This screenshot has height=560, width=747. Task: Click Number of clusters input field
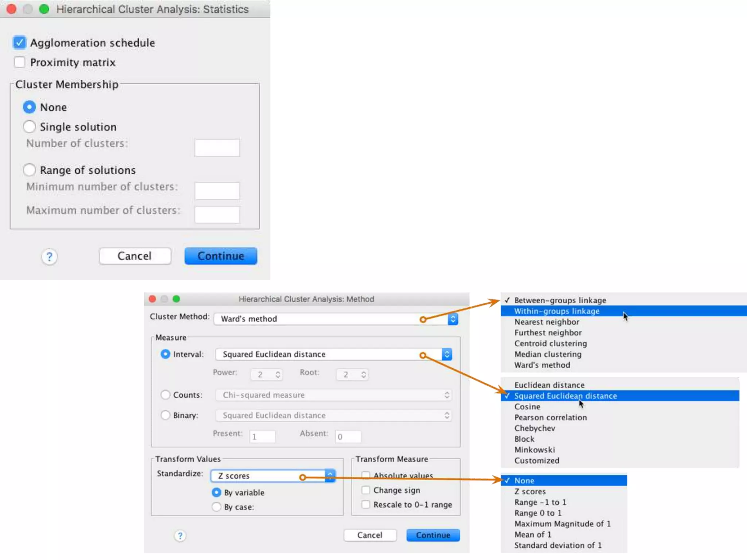217,148
